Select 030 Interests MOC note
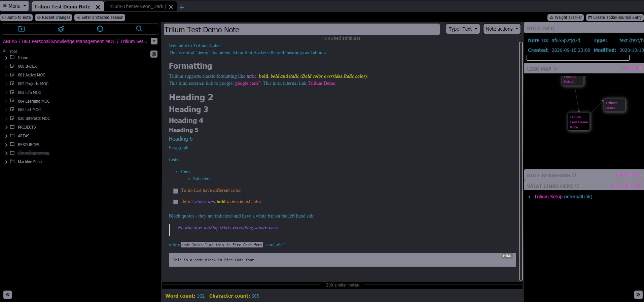Image resolution: width=644 pixels, height=302 pixels. [34, 119]
